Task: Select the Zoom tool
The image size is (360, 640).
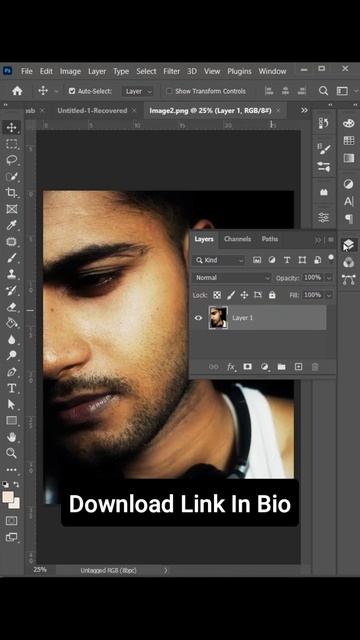Action: [x=11, y=453]
